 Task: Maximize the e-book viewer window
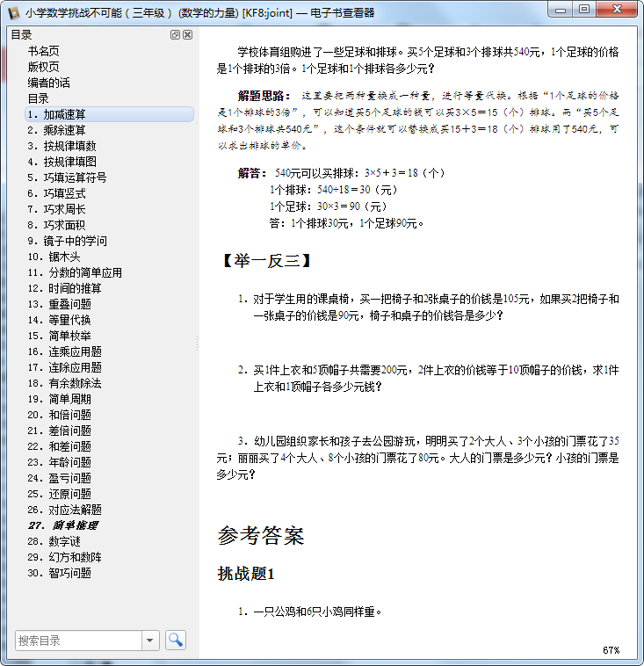[x=584, y=10]
